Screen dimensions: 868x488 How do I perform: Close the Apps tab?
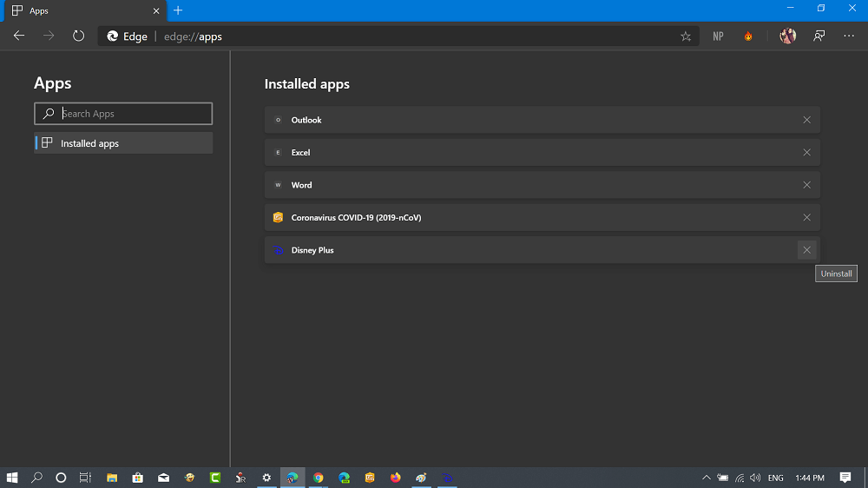coord(156,11)
